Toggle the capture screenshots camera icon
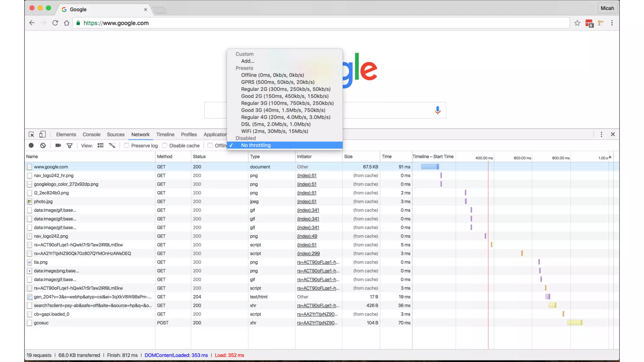Image resolution: width=644 pixels, height=362 pixels. tap(58, 145)
